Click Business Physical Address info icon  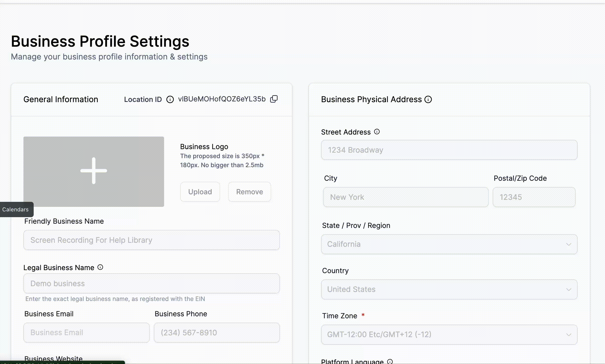[x=428, y=99]
